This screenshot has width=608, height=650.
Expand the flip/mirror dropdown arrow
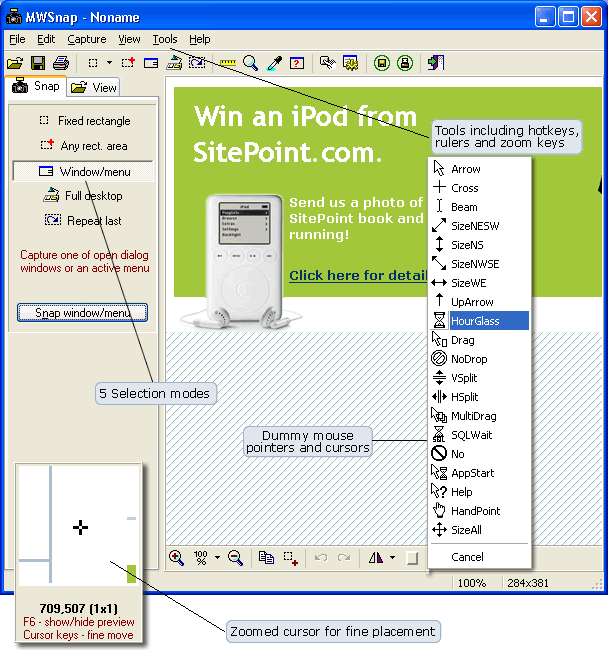pyautogui.click(x=392, y=558)
